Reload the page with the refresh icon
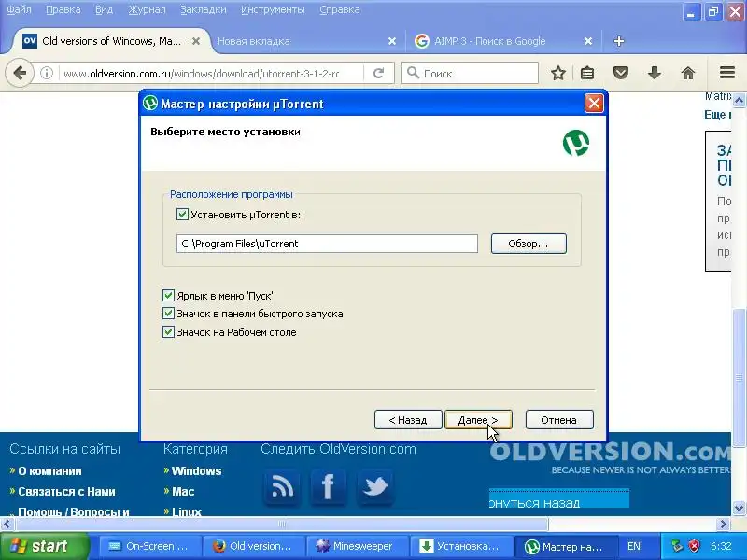This screenshot has width=747, height=560. 379,74
